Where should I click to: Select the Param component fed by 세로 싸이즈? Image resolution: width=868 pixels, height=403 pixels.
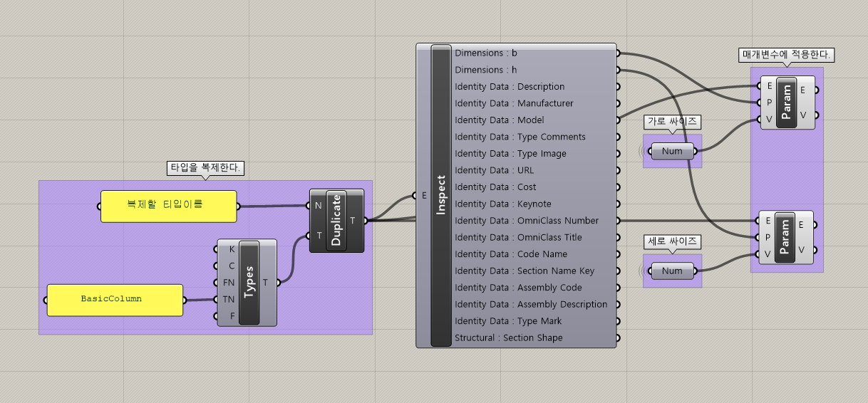click(787, 237)
